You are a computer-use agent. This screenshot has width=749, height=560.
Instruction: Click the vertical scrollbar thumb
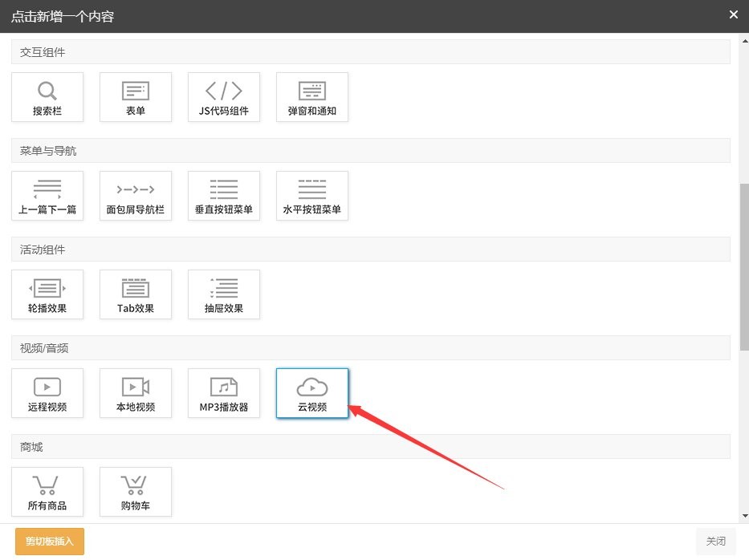click(x=745, y=267)
